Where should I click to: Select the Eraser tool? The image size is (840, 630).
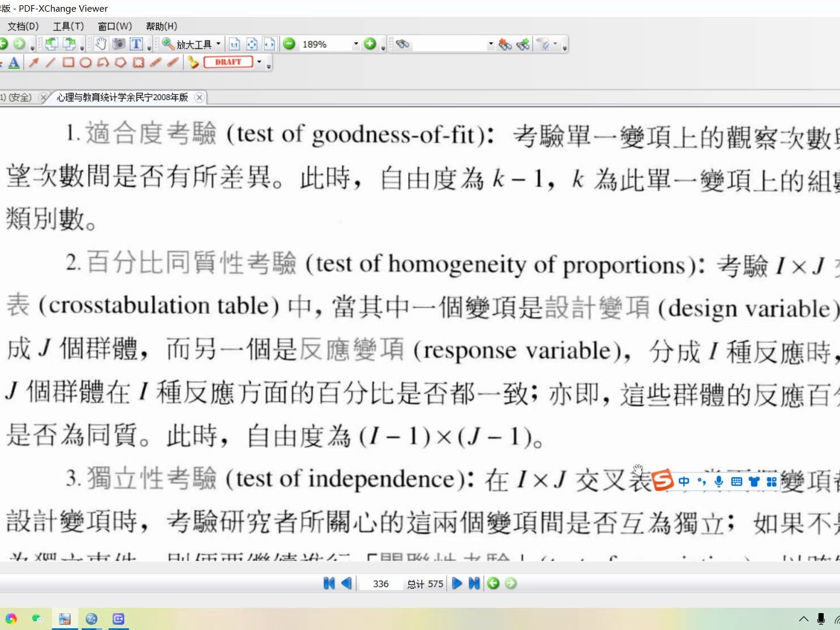(x=173, y=62)
